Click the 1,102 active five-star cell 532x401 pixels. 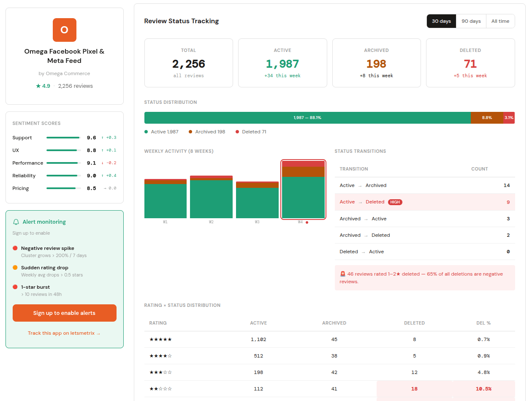point(258,339)
